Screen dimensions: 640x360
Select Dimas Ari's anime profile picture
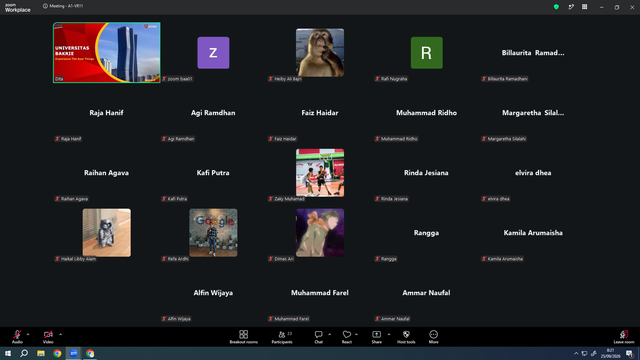pos(320,233)
